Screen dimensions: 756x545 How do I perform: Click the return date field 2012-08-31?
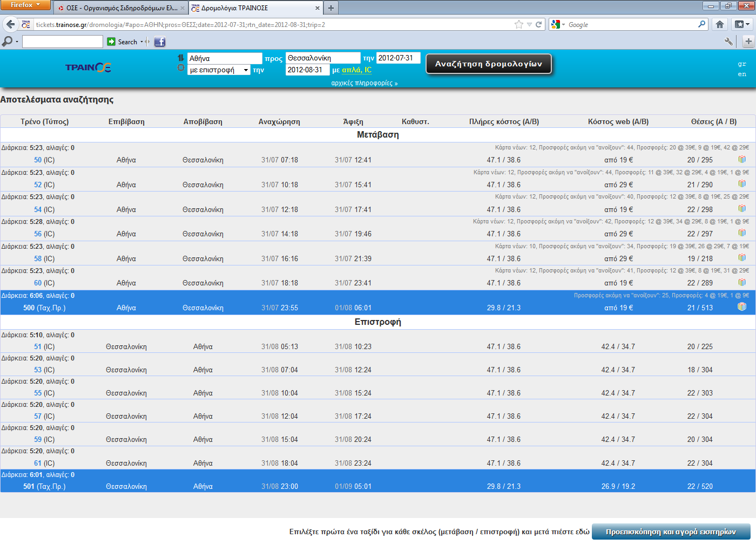tap(307, 70)
